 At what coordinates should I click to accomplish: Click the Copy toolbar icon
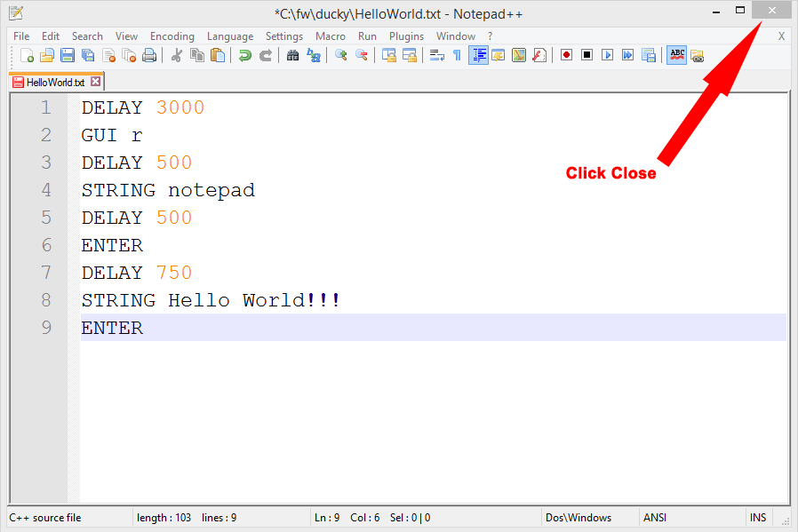pos(197,55)
